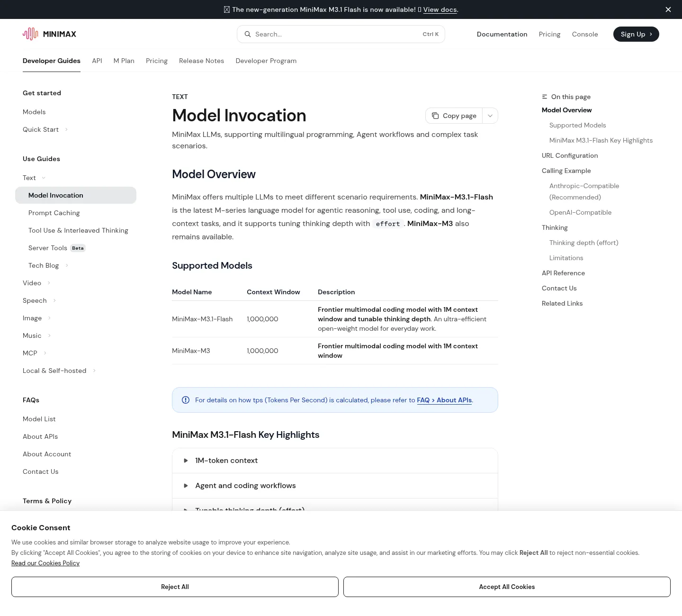Viewport: 682px width, 616px height.
Task: Open the Copy page dropdown arrow
Action: pos(490,116)
